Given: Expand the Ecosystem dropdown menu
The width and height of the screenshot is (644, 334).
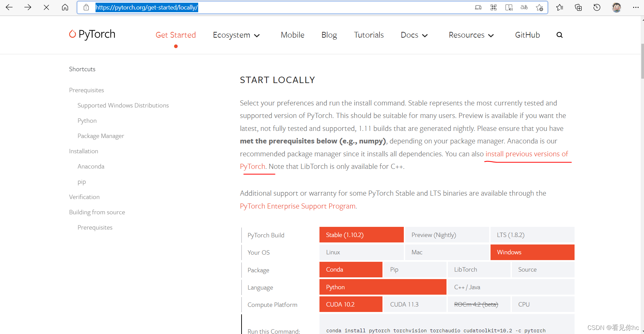Looking at the screenshot, I should [236, 35].
